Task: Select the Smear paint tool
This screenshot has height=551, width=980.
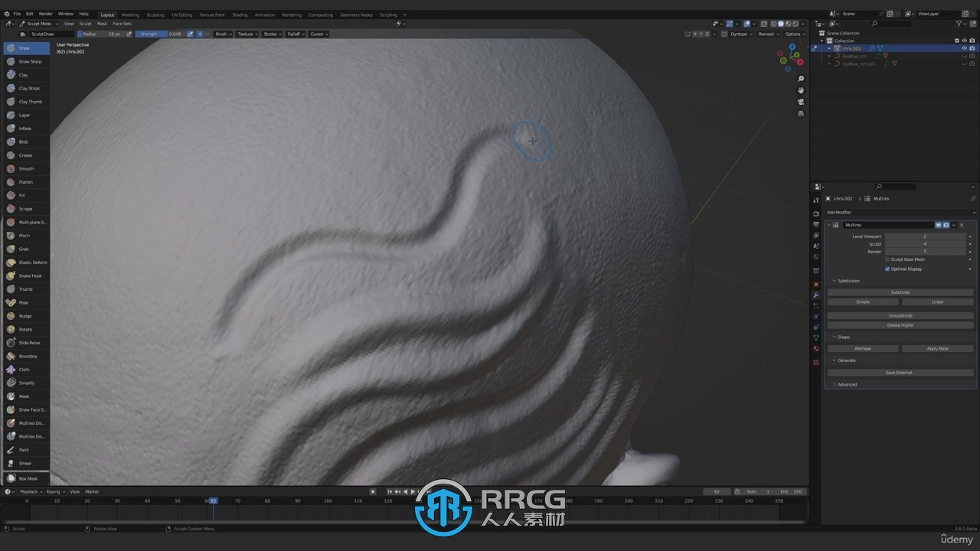Action: [x=27, y=463]
